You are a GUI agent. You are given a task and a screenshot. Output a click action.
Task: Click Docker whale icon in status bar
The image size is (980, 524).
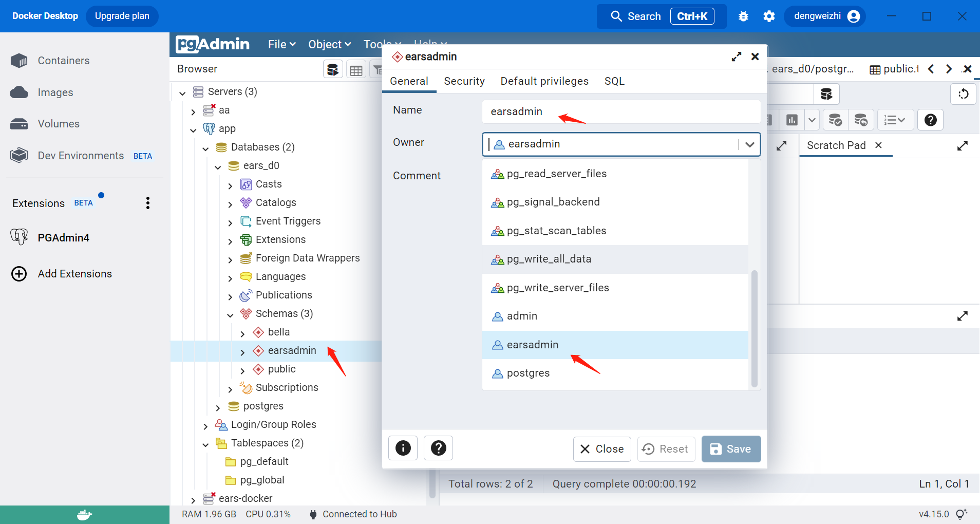click(84, 515)
